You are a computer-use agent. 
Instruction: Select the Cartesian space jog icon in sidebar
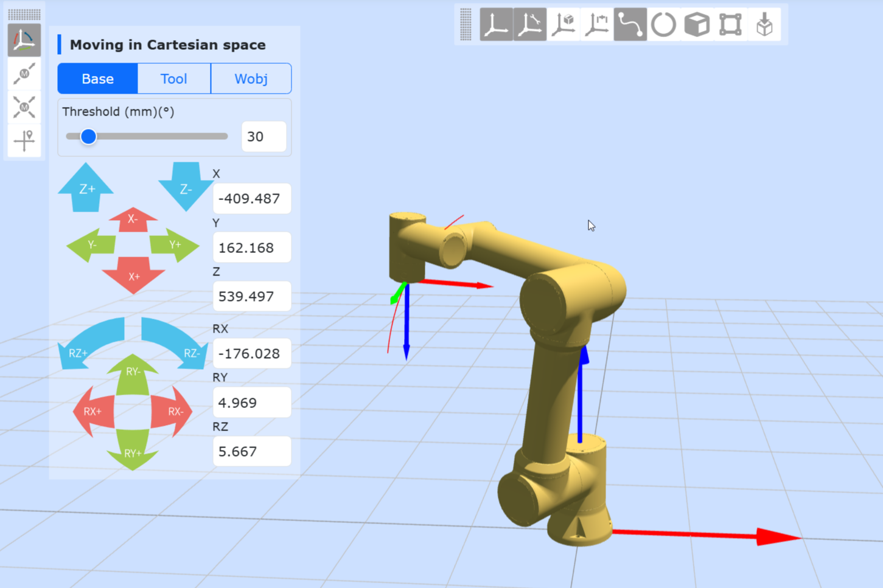[24, 40]
